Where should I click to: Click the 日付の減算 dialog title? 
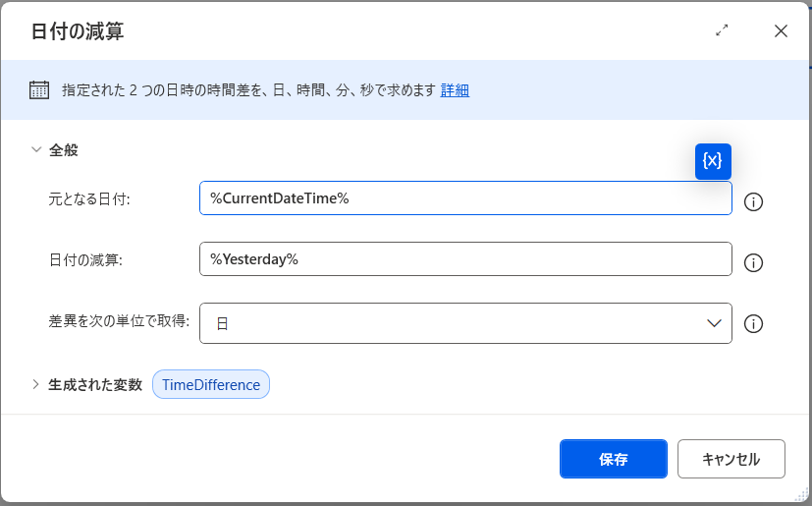click(78, 31)
